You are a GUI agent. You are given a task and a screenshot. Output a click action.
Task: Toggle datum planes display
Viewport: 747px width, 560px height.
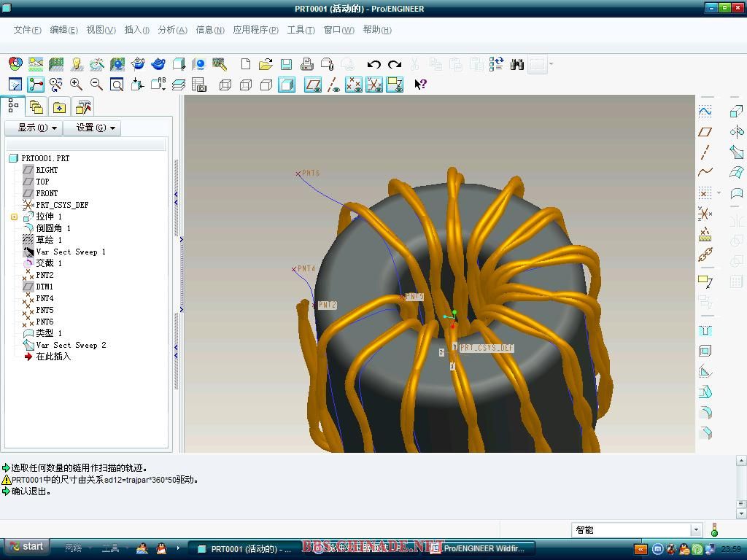[313, 85]
